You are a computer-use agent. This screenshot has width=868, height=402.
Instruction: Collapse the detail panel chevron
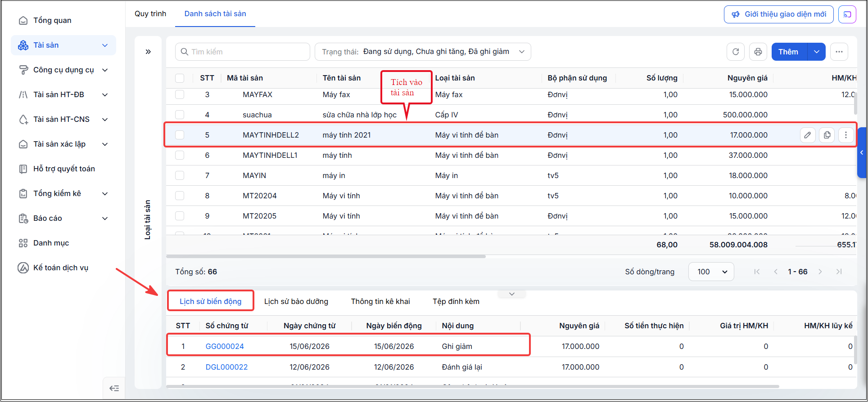[512, 294]
